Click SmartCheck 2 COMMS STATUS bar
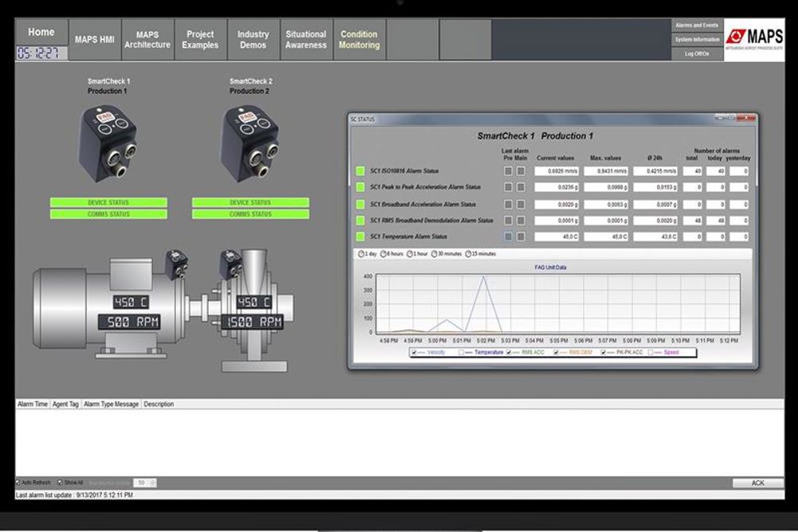This screenshot has height=532, width=798. tap(250, 214)
